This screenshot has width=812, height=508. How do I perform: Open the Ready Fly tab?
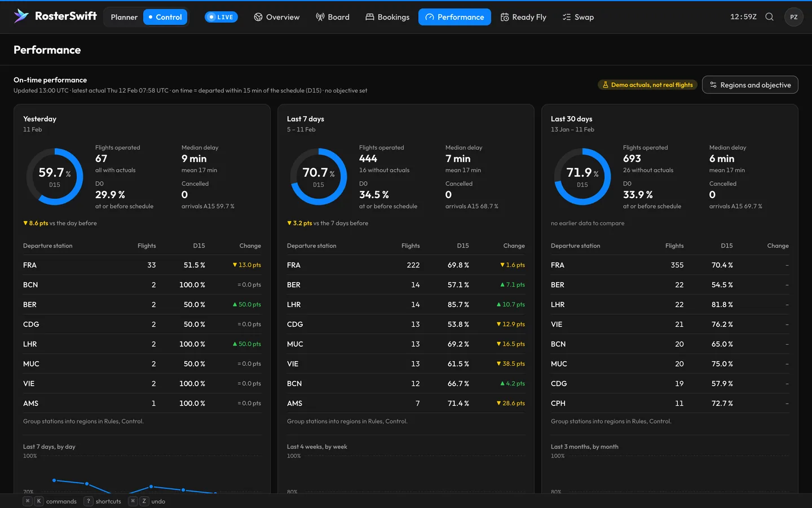tap(523, 17)
